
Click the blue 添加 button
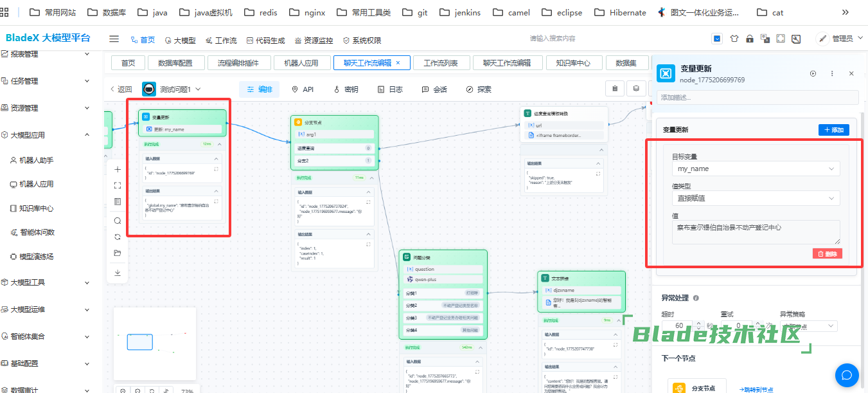pos(833,130)
